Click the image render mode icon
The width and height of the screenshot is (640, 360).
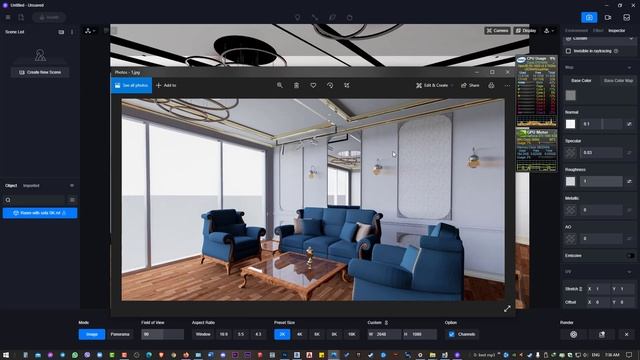tap(589, 18)
